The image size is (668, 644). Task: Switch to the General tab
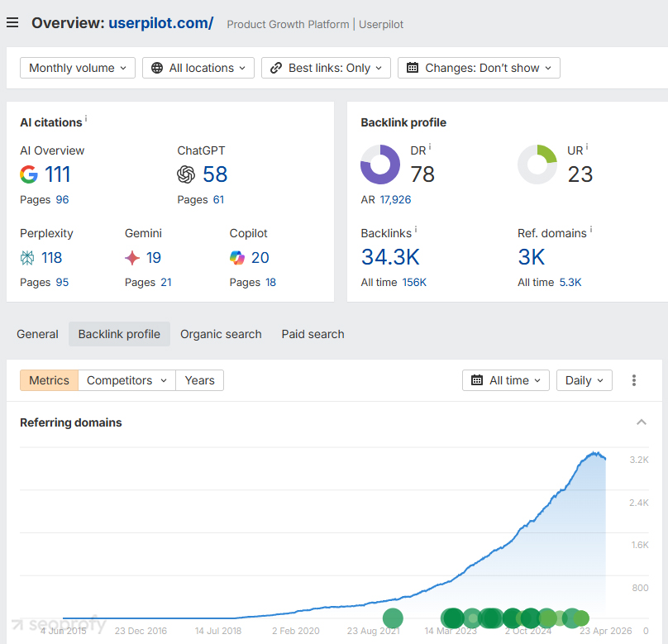point(37,334)
